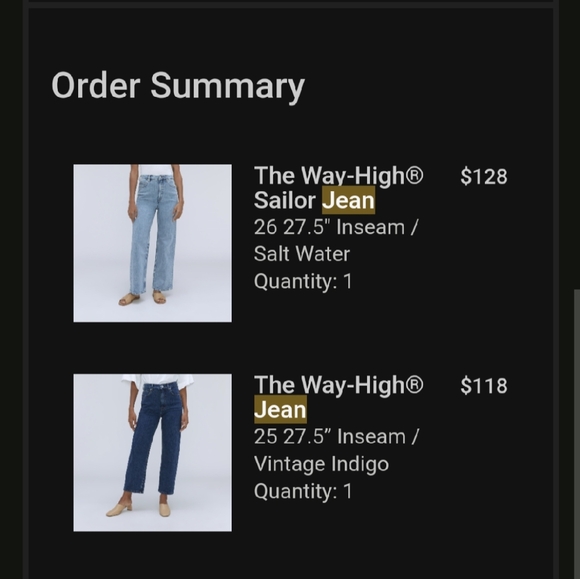
Task: Click the 25 27.5" Inseam size line
Action: (x=336, y=437)
